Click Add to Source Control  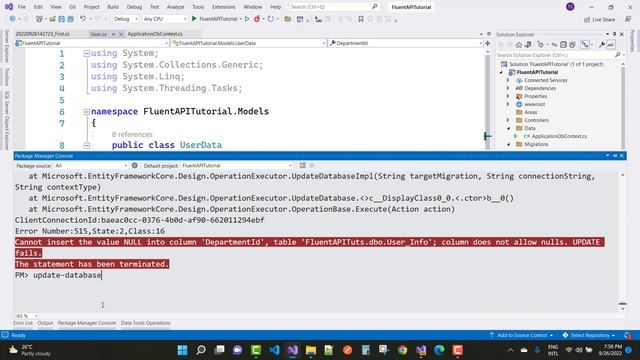(x=521, y=335)
